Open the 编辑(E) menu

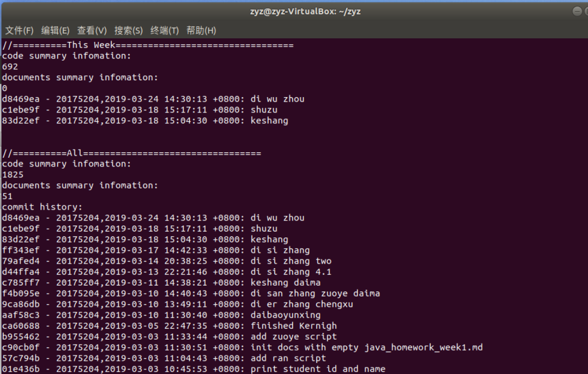pos(55,31)
